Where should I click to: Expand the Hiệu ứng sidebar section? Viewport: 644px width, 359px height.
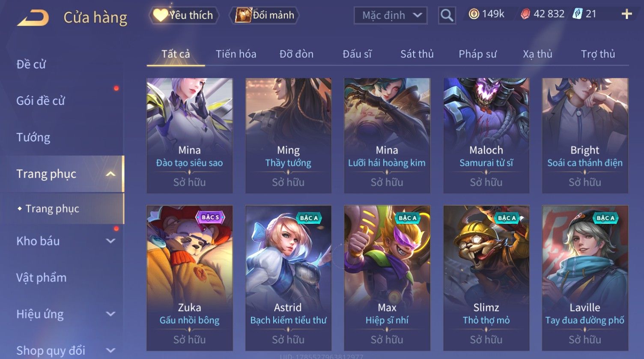(x=110, y=314)
